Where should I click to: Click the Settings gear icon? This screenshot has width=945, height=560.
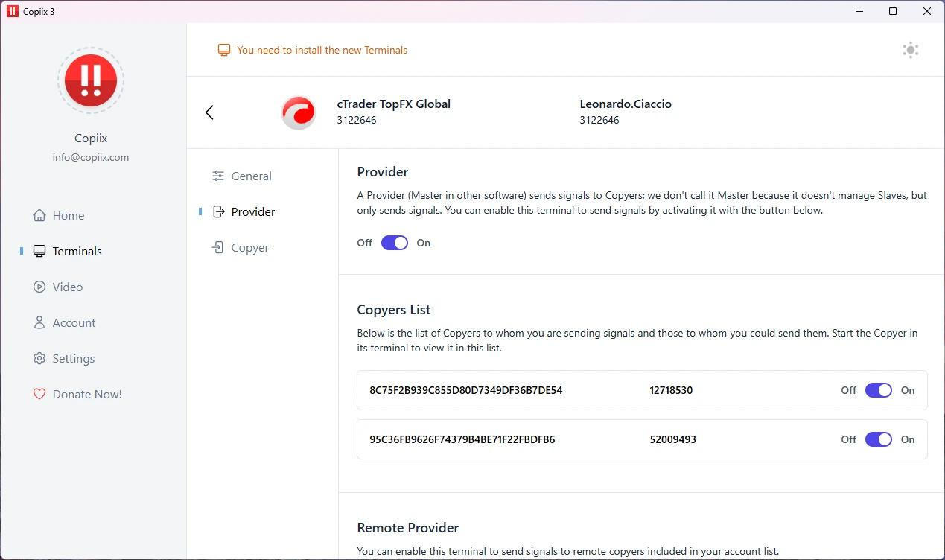pyautogui.click(x=39, y=358)
